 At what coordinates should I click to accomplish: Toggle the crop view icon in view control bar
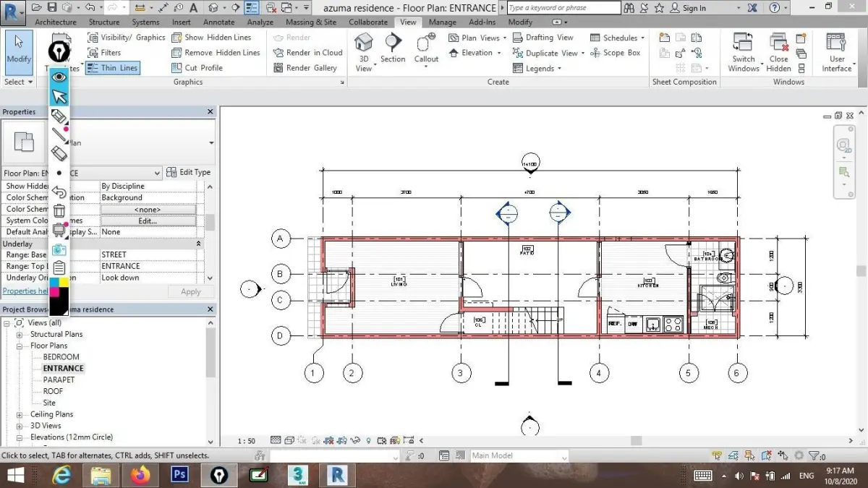click(x=329, y=440)
